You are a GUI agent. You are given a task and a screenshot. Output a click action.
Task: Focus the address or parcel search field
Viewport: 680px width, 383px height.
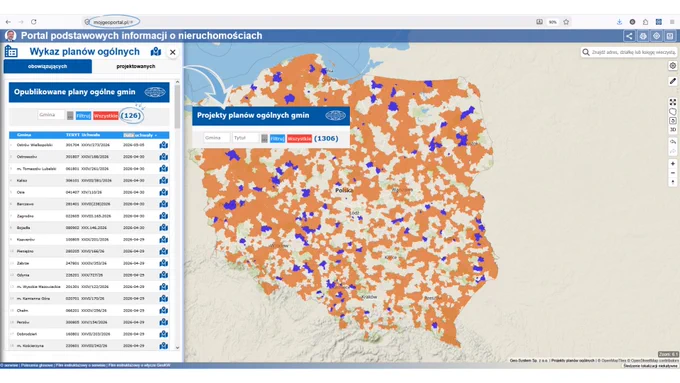tap(634, 52)
